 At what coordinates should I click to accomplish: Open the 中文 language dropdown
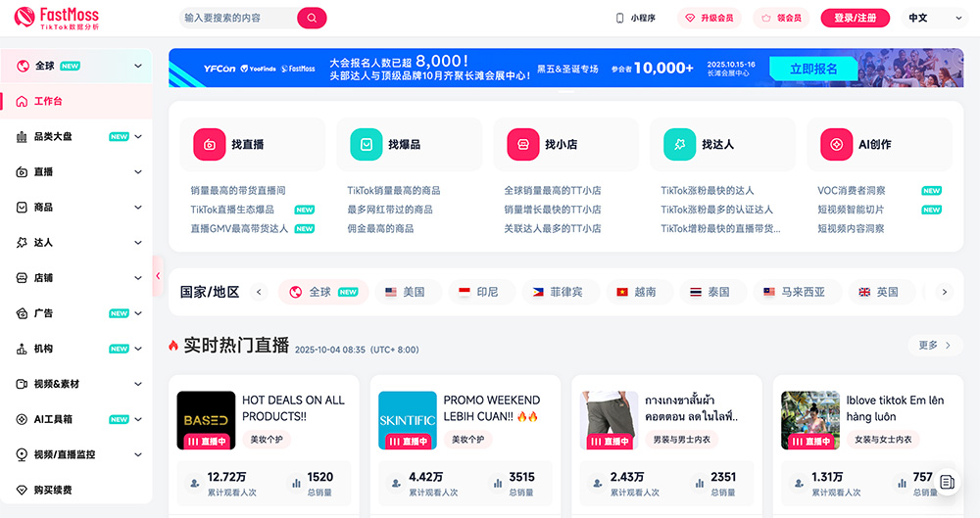tap(935, 19)
